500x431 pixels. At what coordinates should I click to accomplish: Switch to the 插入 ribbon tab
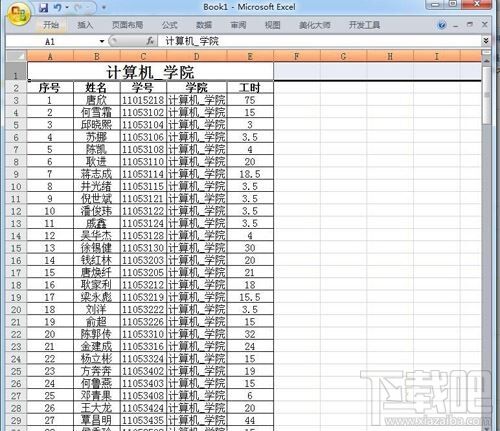point(85,25)
